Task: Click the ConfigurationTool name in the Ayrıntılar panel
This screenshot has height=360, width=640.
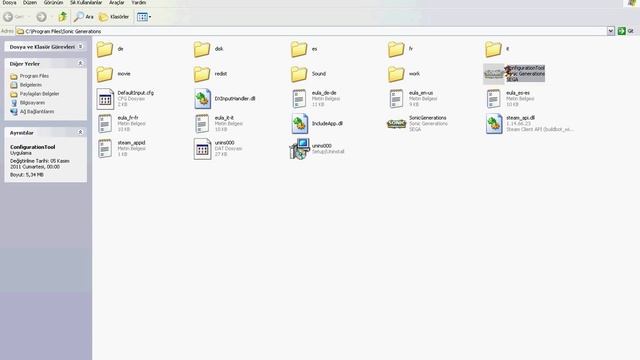Action: pyautogui.click(x=33, y=147)
